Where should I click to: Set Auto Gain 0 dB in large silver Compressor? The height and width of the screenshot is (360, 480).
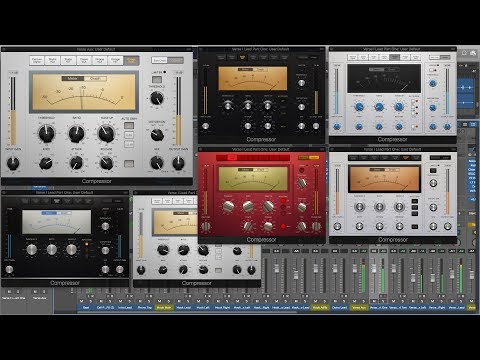point(129,135)
